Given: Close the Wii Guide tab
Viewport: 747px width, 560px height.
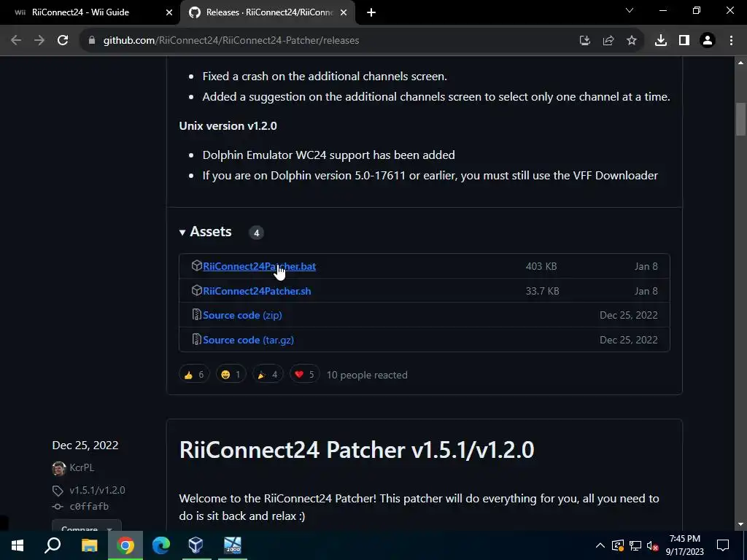Looking at the screenshot, I should (169, 12).
